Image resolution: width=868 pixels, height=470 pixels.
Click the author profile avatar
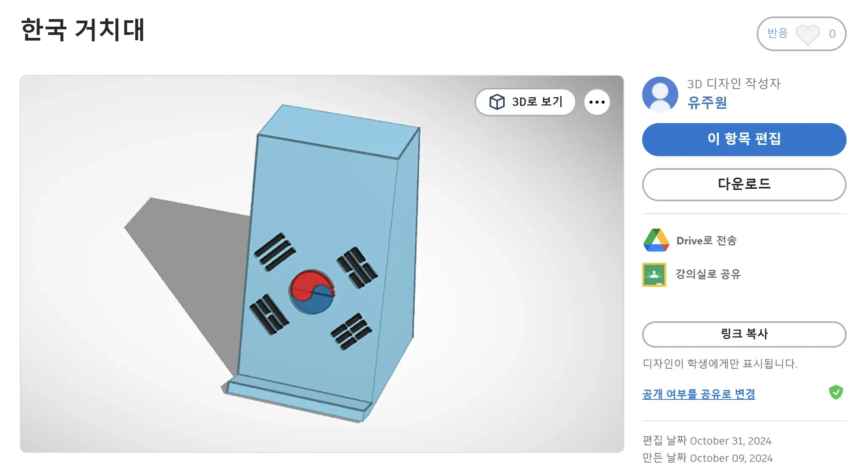coord(660,94)
